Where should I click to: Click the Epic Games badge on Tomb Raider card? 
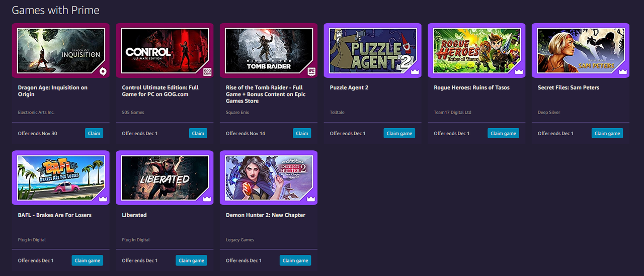point(311,71)
